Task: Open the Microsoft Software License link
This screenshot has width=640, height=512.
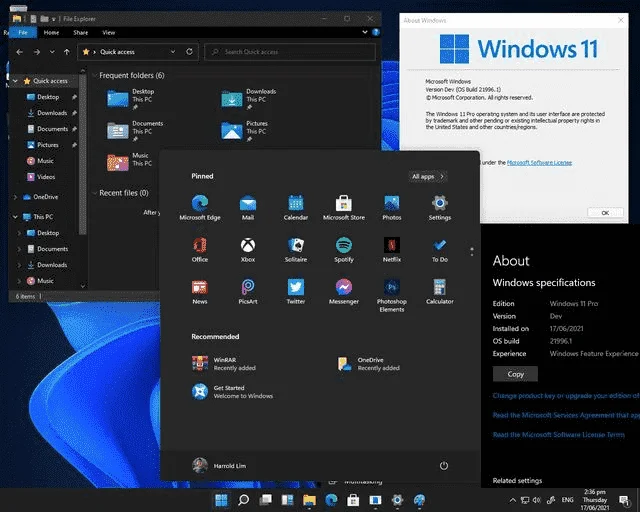Action: (539, 163)
